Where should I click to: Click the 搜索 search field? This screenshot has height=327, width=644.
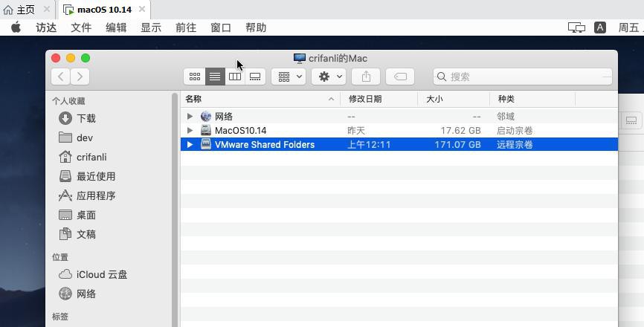point(523,77)
